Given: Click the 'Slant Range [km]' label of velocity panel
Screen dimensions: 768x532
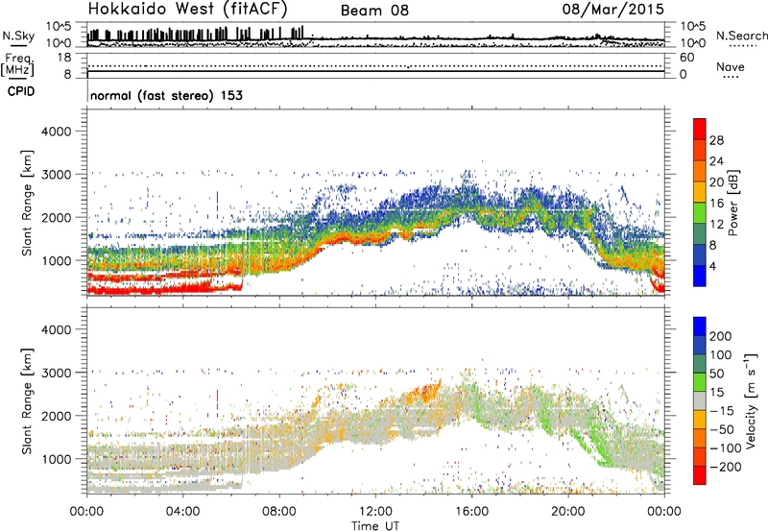Looking at the screenshot, I should 27,400.
